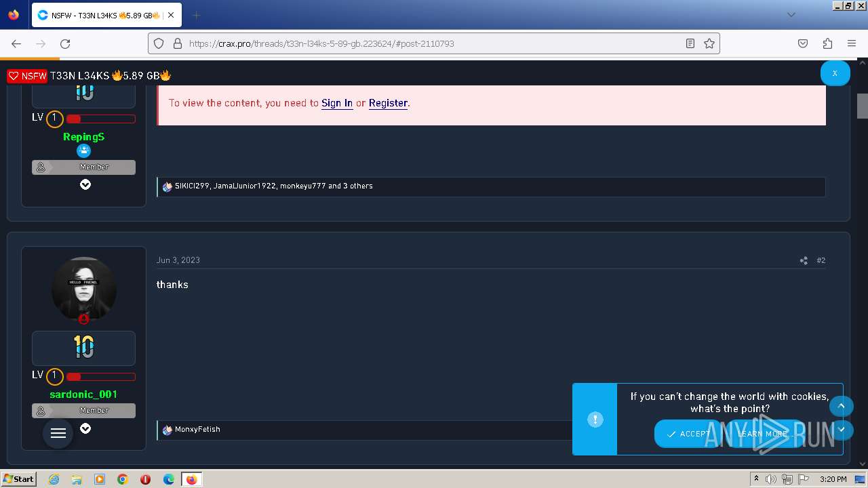This screenshot has height=488, width=868.
Task: Share post #2 with share icon
Action: click(x=804, y=260)
